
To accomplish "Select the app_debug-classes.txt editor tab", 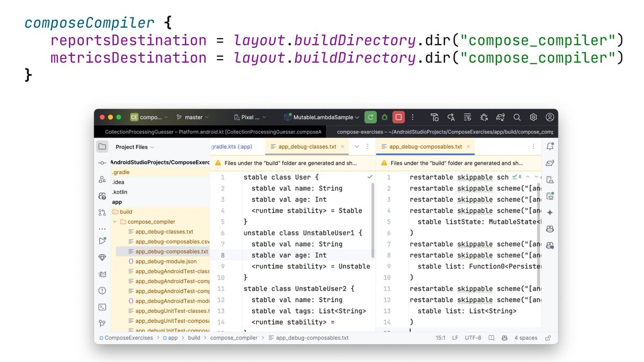I will (x=308, y=147).
